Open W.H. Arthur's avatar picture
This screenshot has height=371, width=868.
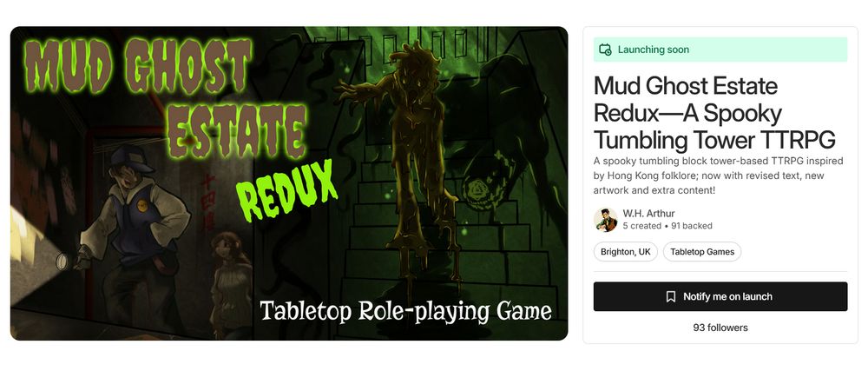606,220
